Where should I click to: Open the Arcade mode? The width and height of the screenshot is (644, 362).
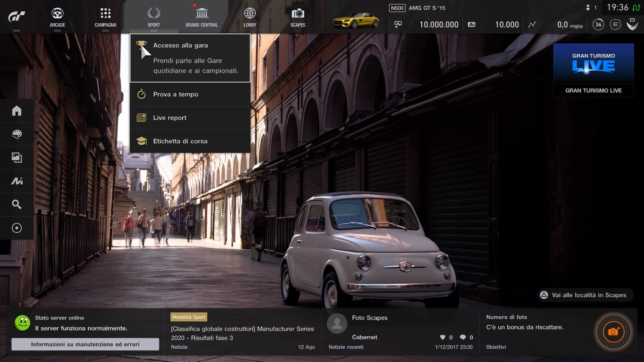point(57,17)
